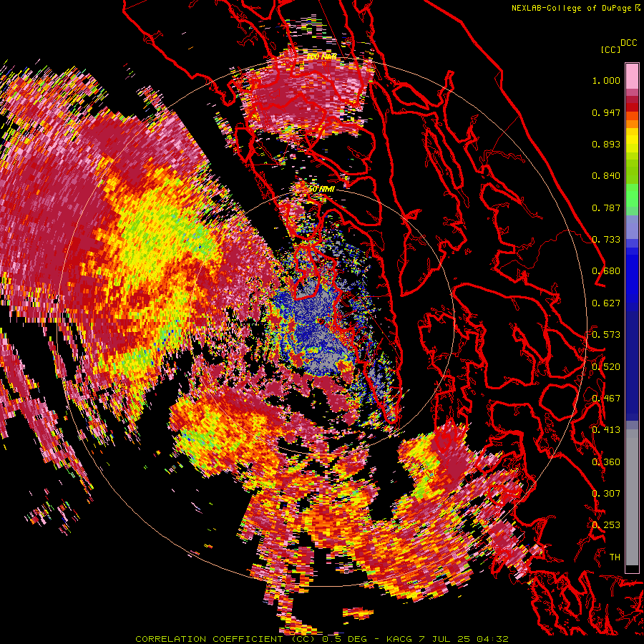644x644 pixels.
Task: Click the 0.947 value on the color scale
Action: [x=606, y=112]
